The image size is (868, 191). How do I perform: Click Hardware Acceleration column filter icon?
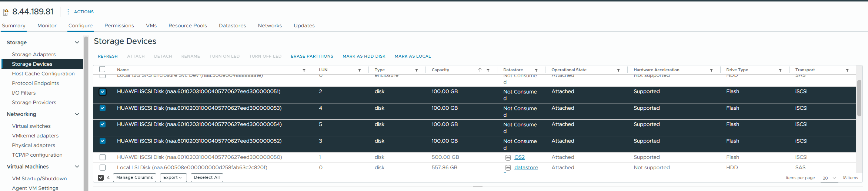coord(711,70)
